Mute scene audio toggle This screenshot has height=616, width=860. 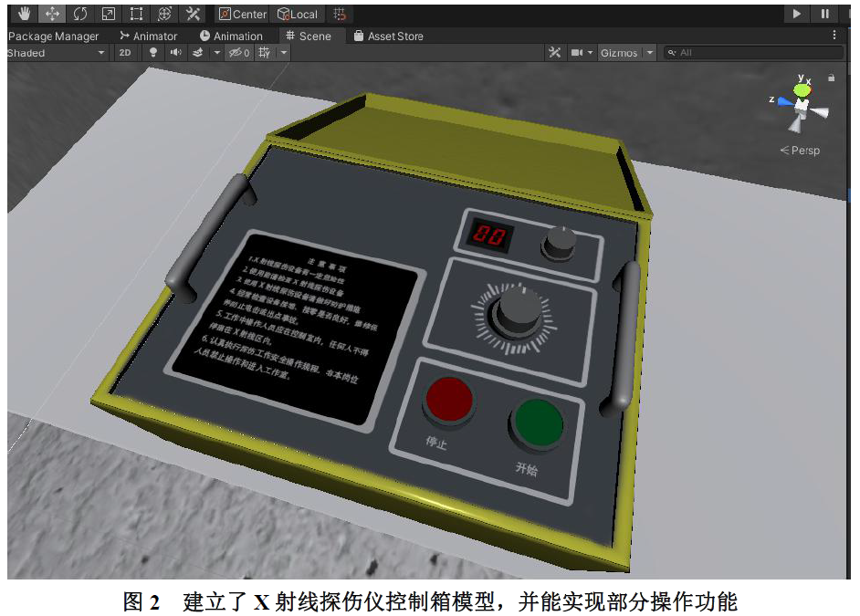click(175, 53)
